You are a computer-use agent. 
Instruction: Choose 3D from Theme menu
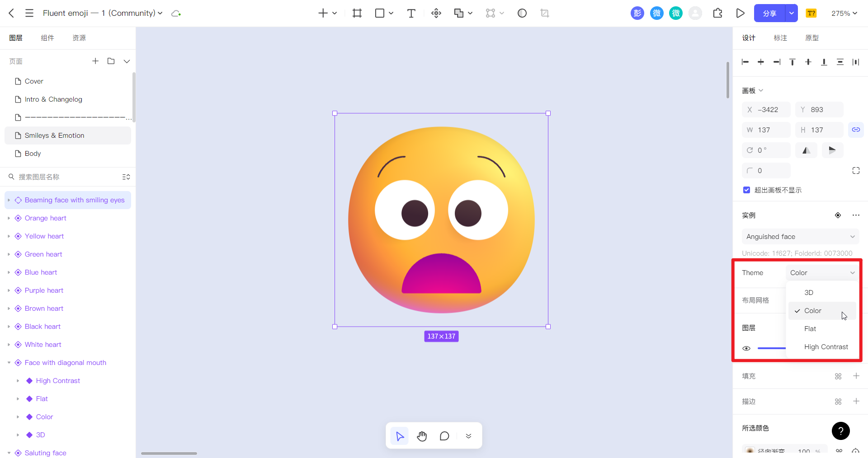coord(822,293)
